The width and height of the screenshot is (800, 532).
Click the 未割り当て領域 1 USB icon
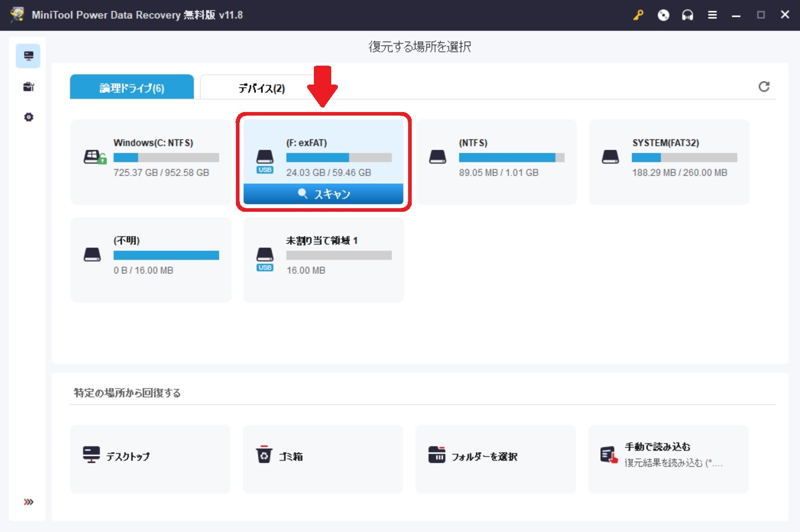265,259
